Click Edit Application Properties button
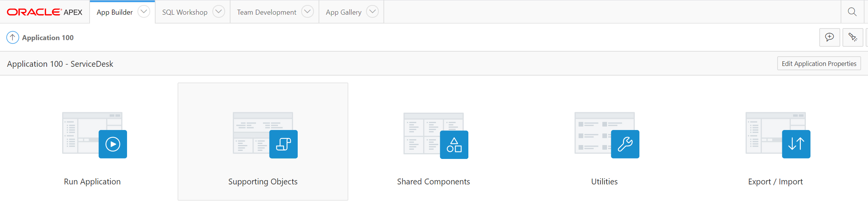Image resolution: width=868 pixels, height=206 pixels. click(x=819, y=64)
